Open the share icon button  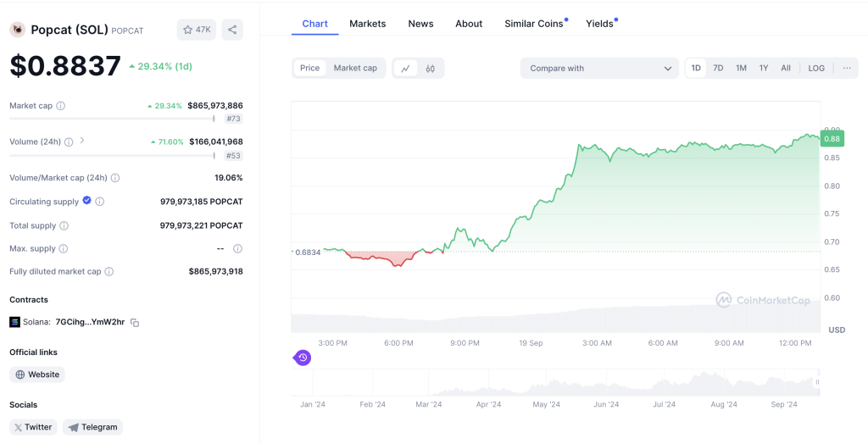(232, 30)
